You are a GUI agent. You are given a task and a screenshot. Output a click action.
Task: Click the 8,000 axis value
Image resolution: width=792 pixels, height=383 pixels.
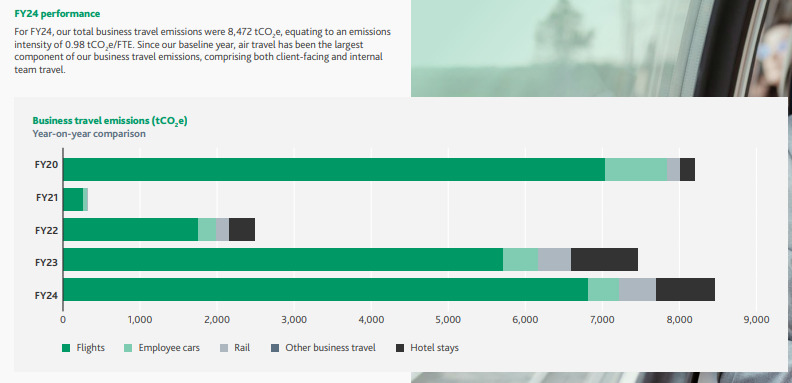[679, 319]
